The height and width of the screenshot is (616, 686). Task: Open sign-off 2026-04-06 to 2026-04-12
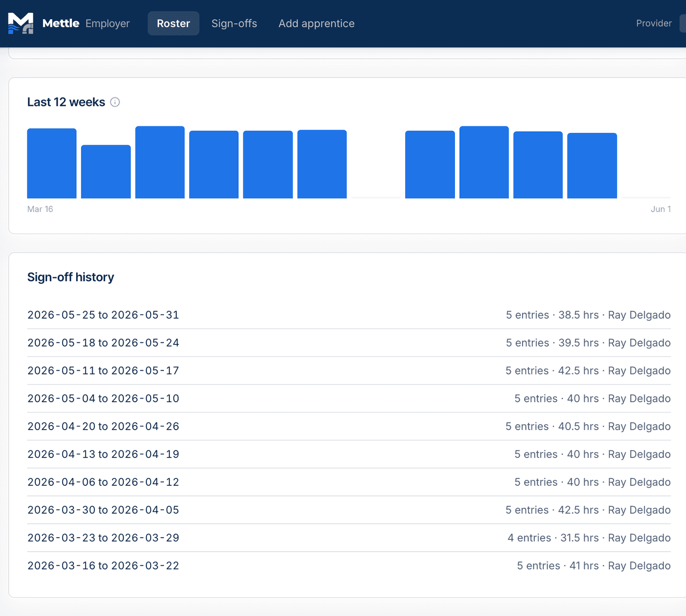[349, 482]
